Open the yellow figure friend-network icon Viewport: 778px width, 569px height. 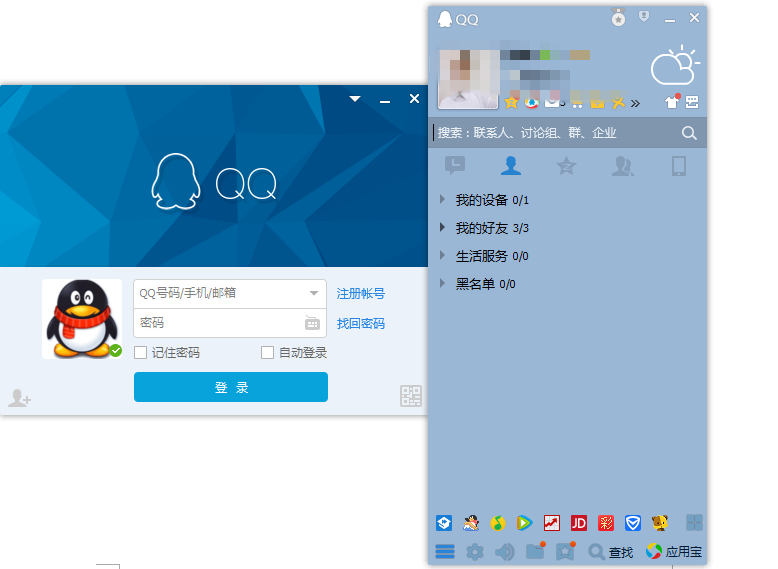point(618,103)
